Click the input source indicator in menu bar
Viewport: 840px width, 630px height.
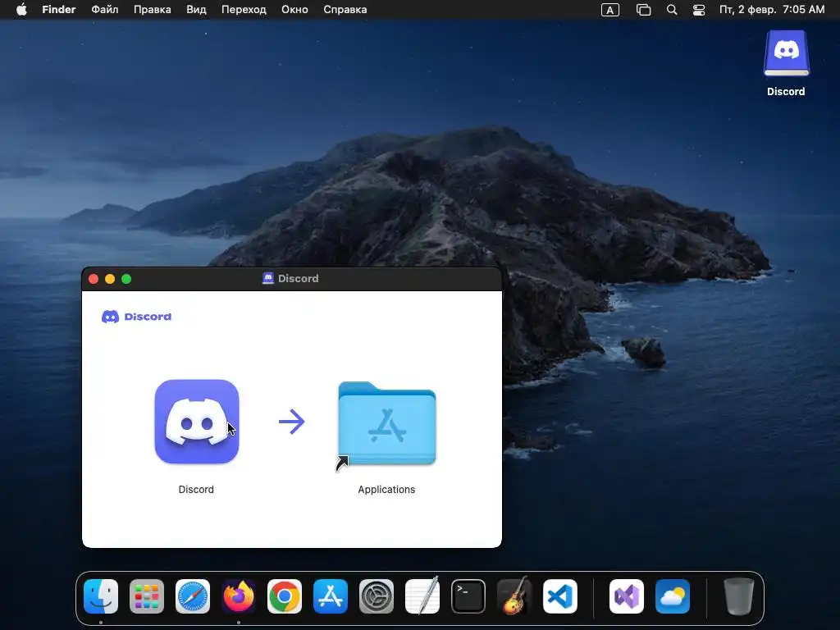point(610,10)
